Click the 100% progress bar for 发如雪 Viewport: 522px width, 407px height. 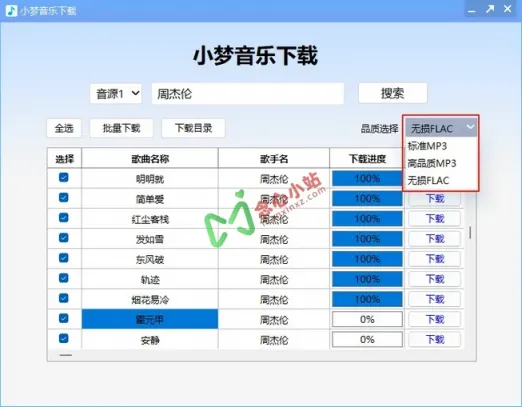(367, 239)
